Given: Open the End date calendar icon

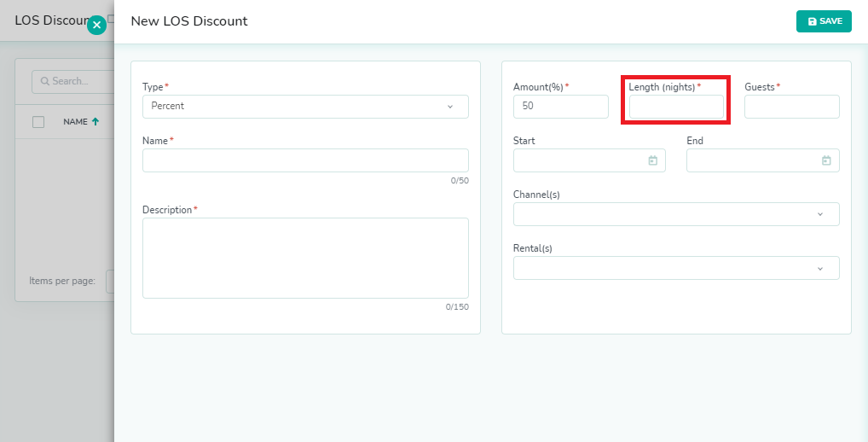Looking at the screenshot, I should point(826,160).
